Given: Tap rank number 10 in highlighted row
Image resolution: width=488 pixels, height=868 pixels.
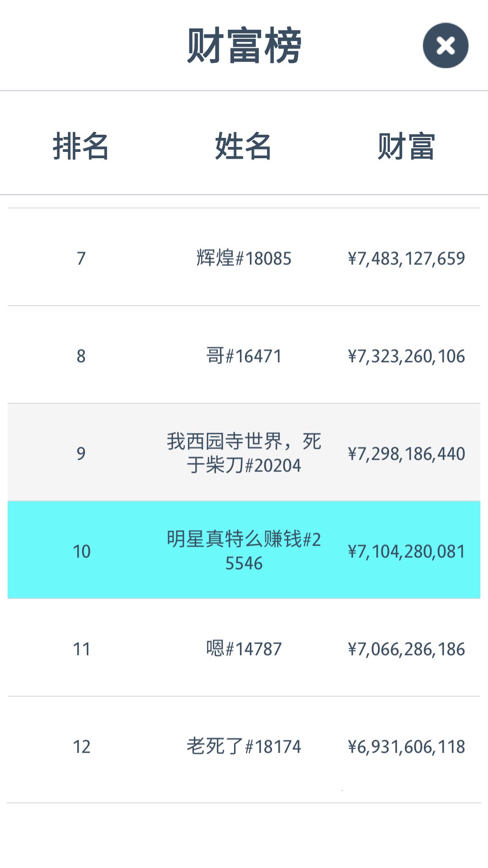Looking at the screenshot, I should (81, 552).
